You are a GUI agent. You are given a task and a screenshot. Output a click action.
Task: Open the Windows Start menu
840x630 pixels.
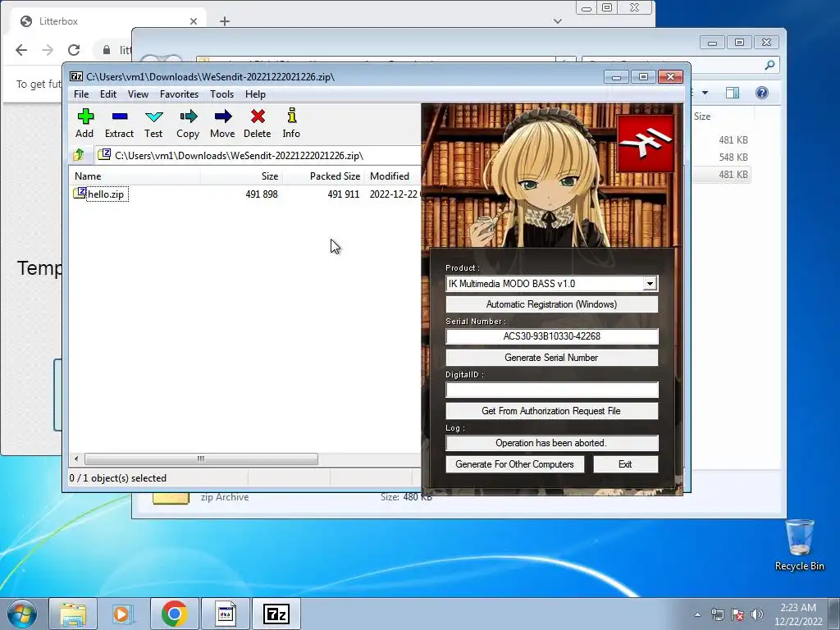pos(22,614)
